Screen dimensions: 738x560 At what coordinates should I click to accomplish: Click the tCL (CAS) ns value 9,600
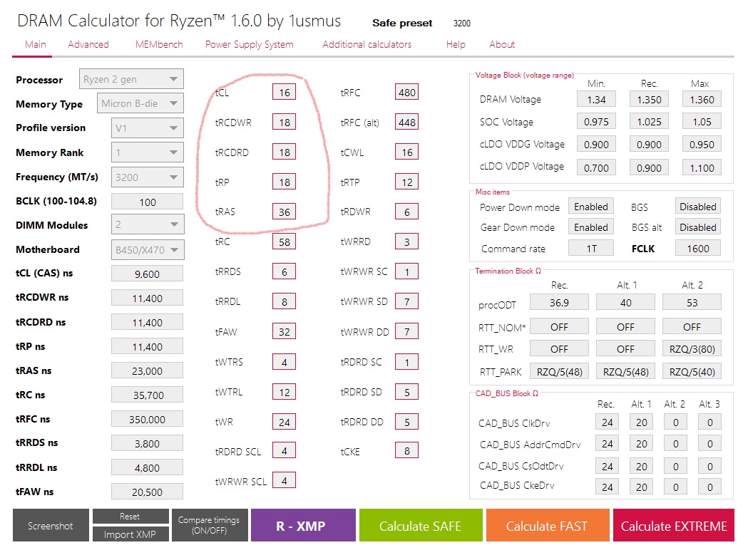(148, 274)
